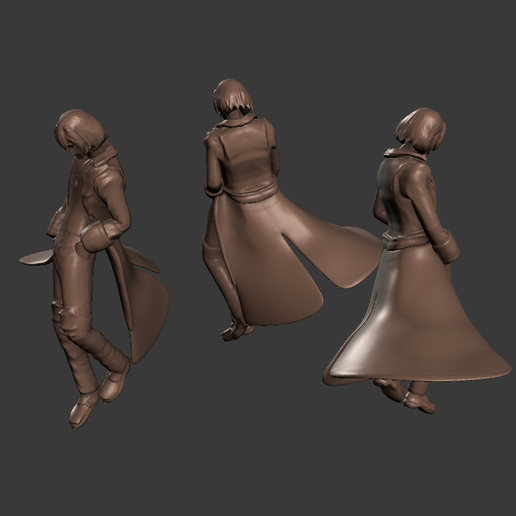Select the center figure's foot below coat
This screenshot has height=516, width=516.
point(236,329)
